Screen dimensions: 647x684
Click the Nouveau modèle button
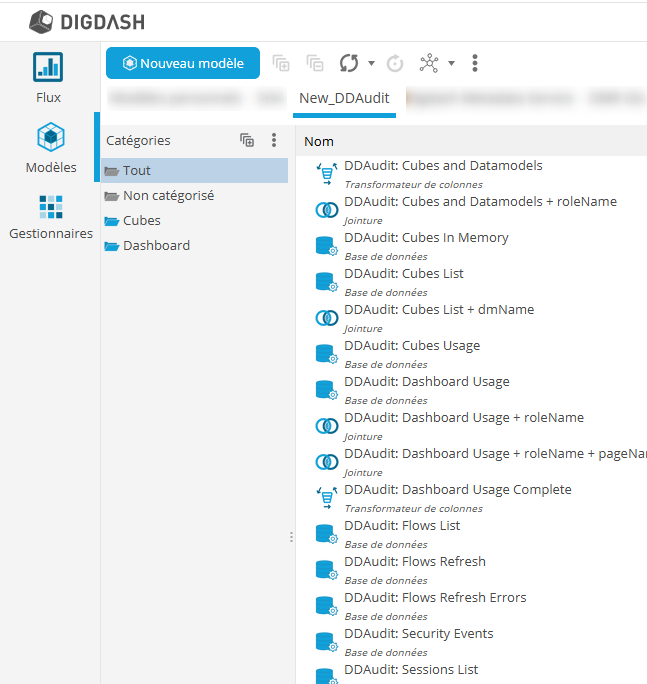183,63
